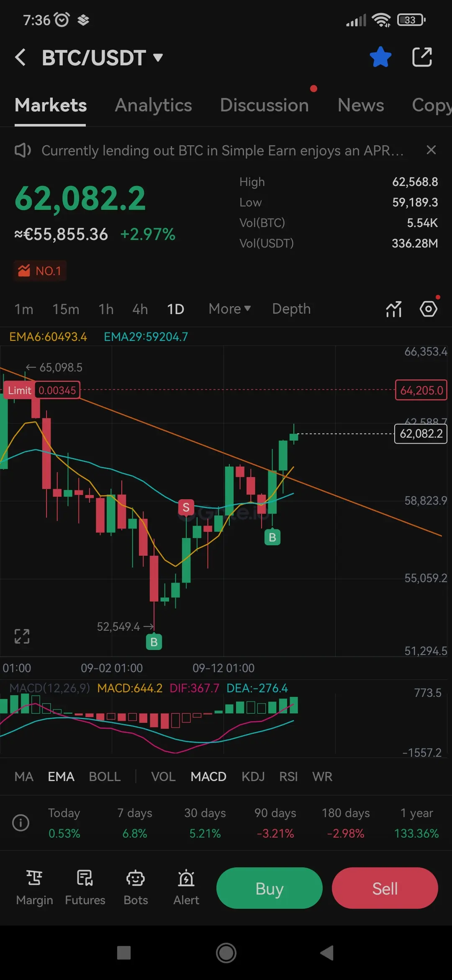This screenshot has height=980, width=452.
Task: Select the 15m timeframe
Action: point(66,309)
